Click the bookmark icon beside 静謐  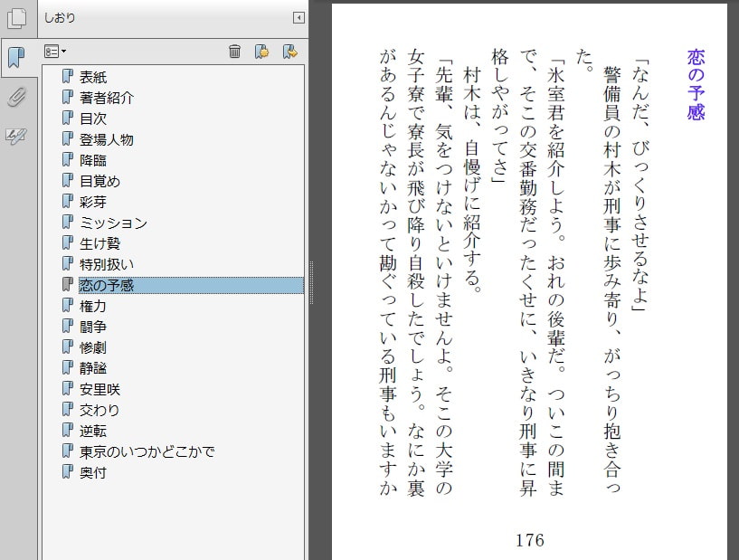point(68,367)
